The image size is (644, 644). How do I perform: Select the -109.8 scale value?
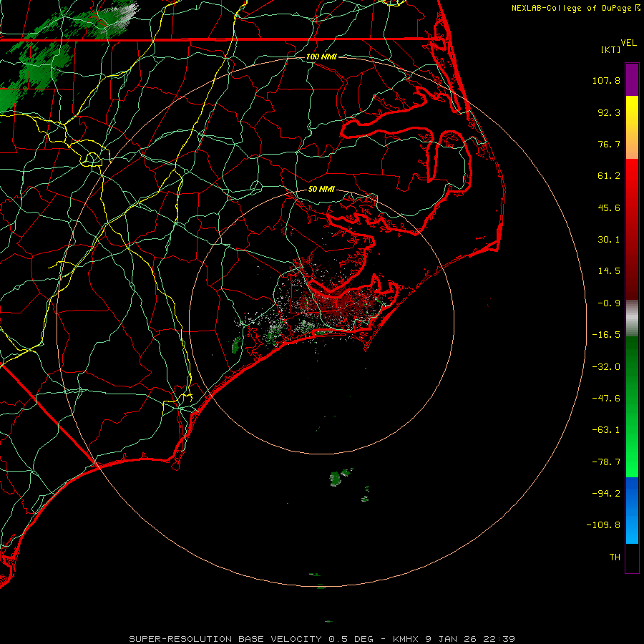[x=603, y=525]
